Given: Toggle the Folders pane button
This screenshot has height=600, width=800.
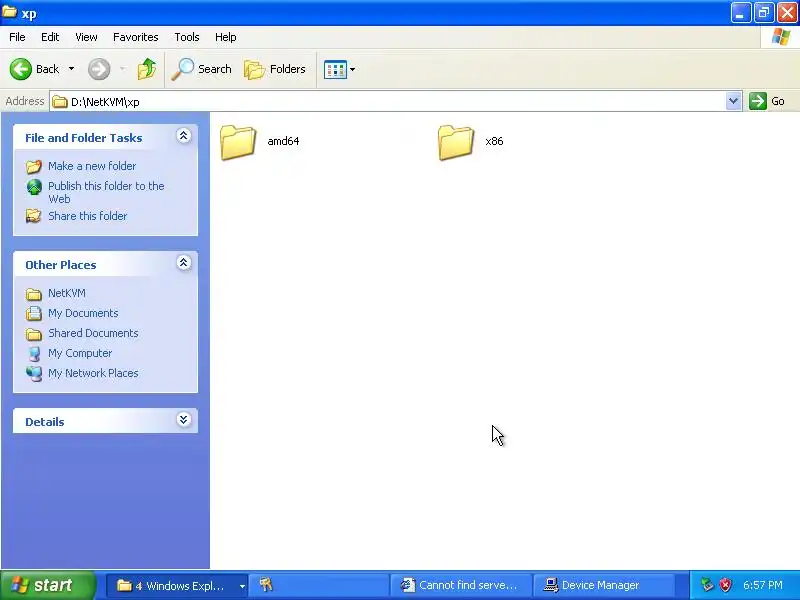Looking at the screenshot, I should [x=275, y=69].
